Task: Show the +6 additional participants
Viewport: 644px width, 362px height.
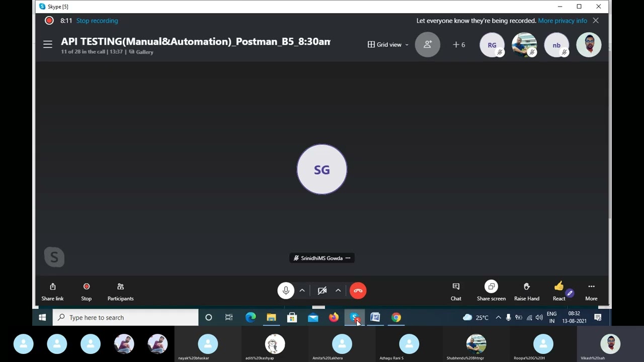Action: point(459,45)
